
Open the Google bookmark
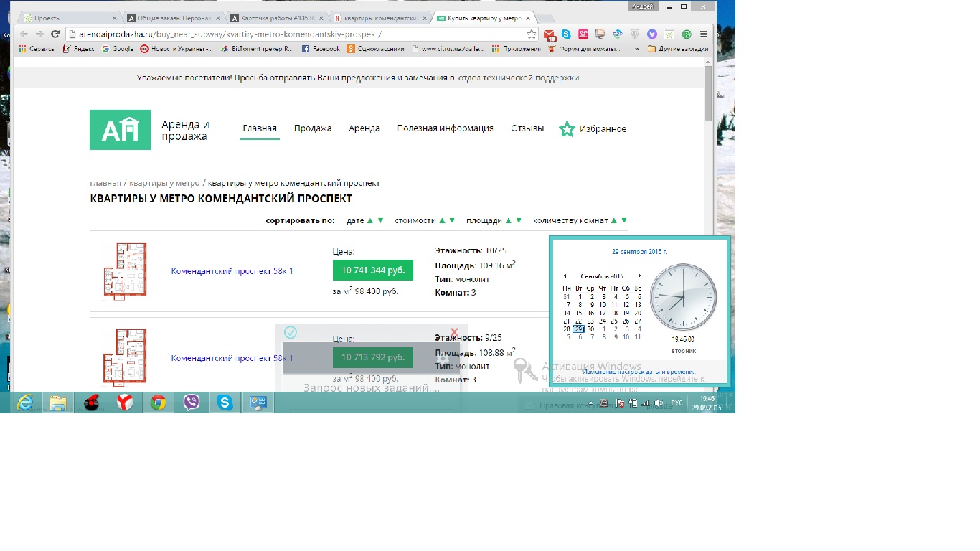tap(118, 49)
